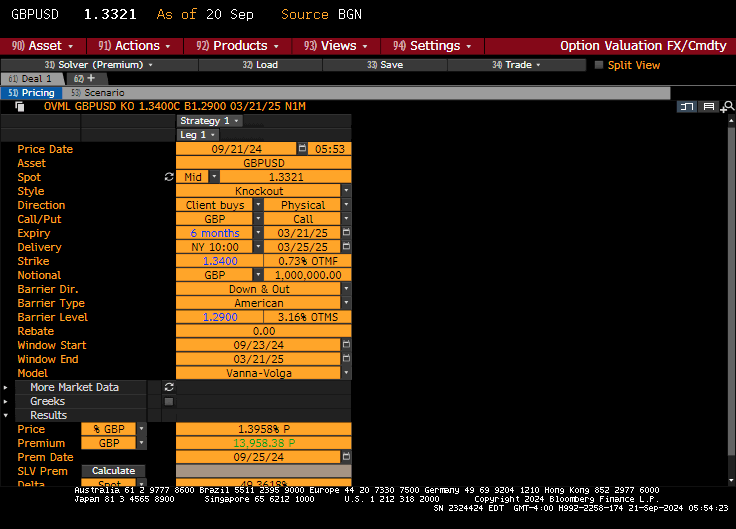The width and height of the screenshot is (736, 529).
Task: Click the pricing panel vertical scrollbar
Action: (731, 290)
